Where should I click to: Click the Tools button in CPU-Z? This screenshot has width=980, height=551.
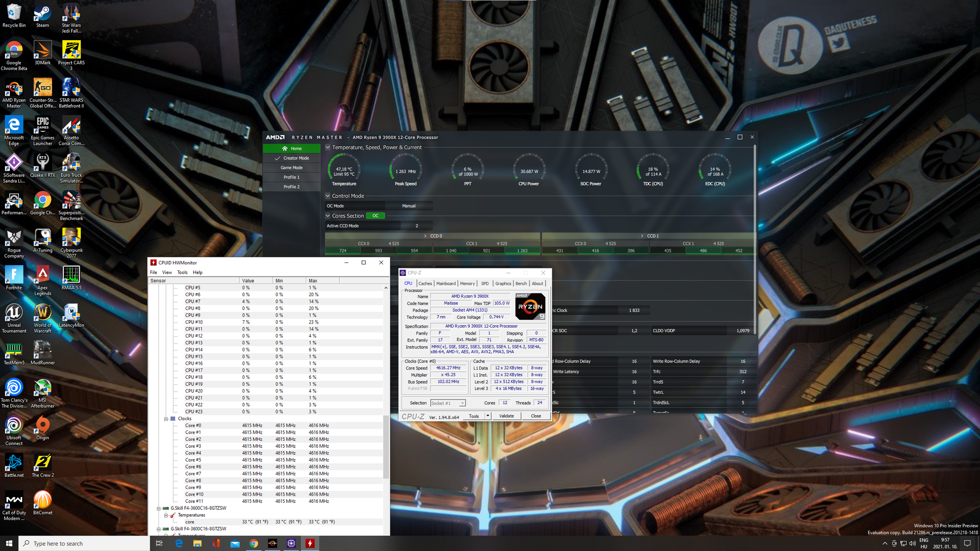pos(474,416)
